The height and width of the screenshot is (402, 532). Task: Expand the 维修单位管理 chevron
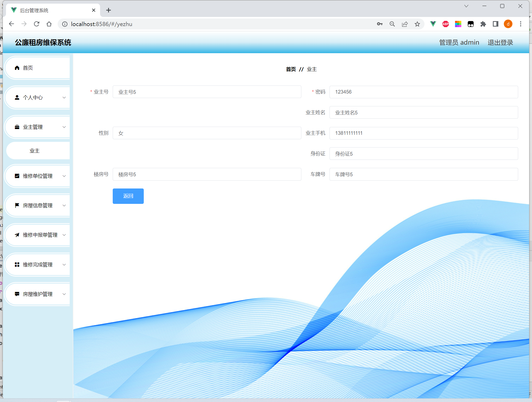click(64, 176)
